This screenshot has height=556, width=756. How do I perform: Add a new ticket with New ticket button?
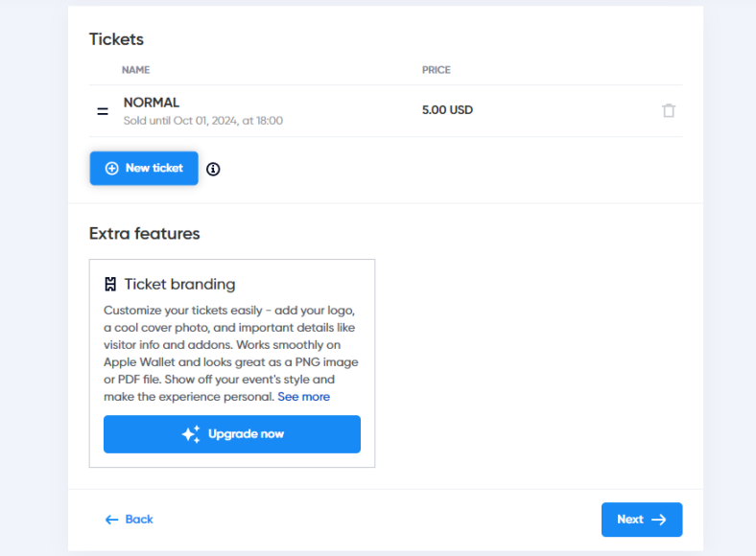144,168
